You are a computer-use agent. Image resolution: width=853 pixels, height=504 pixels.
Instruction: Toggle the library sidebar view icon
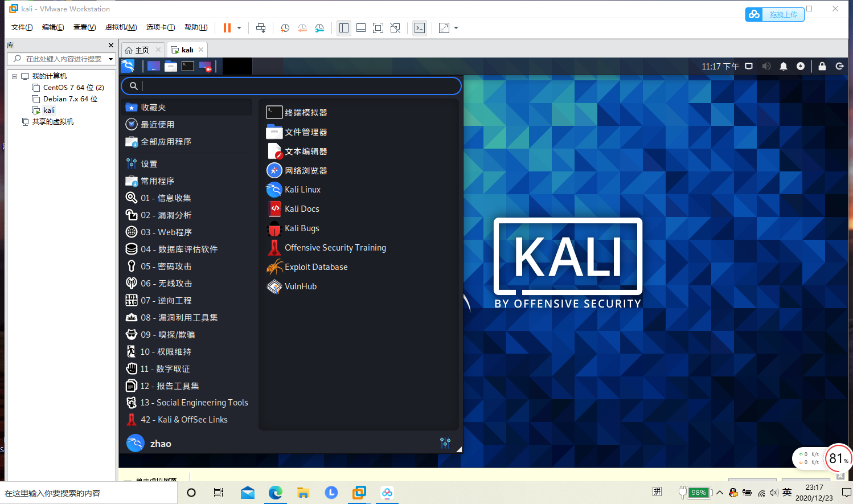tap(344, 28)
